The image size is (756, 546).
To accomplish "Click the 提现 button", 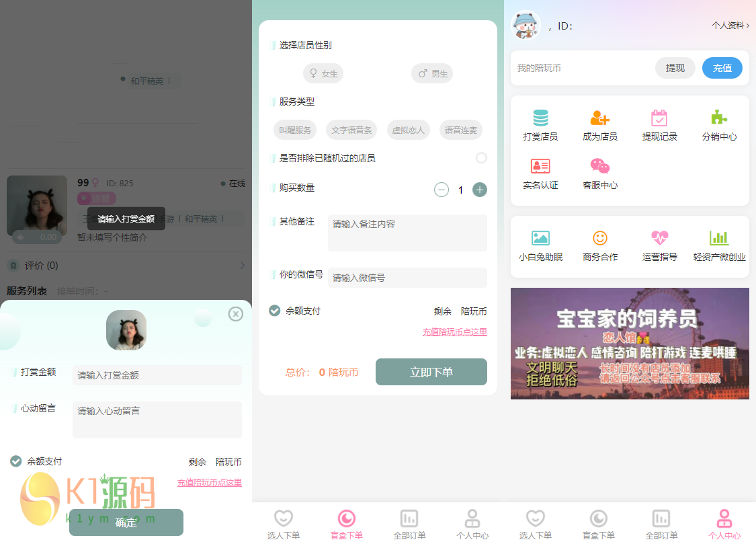I will tap(675, 68).
